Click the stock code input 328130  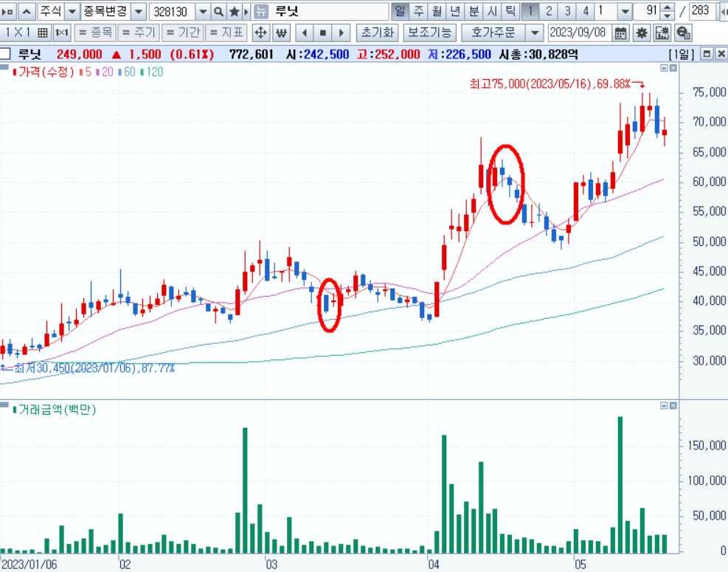tap(173, 11)
